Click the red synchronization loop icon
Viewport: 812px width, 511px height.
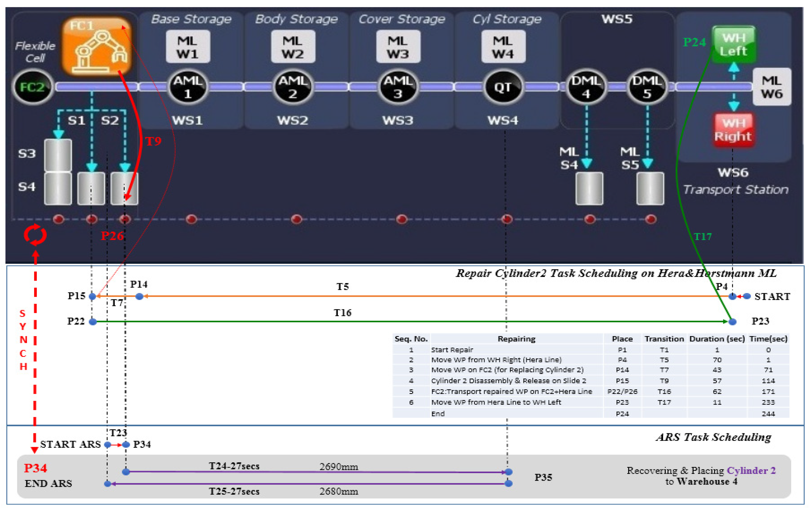pyautogui.click(x=35, y=235)
